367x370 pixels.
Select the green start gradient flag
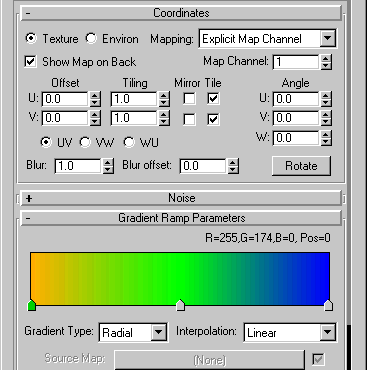tap(31, 305)
